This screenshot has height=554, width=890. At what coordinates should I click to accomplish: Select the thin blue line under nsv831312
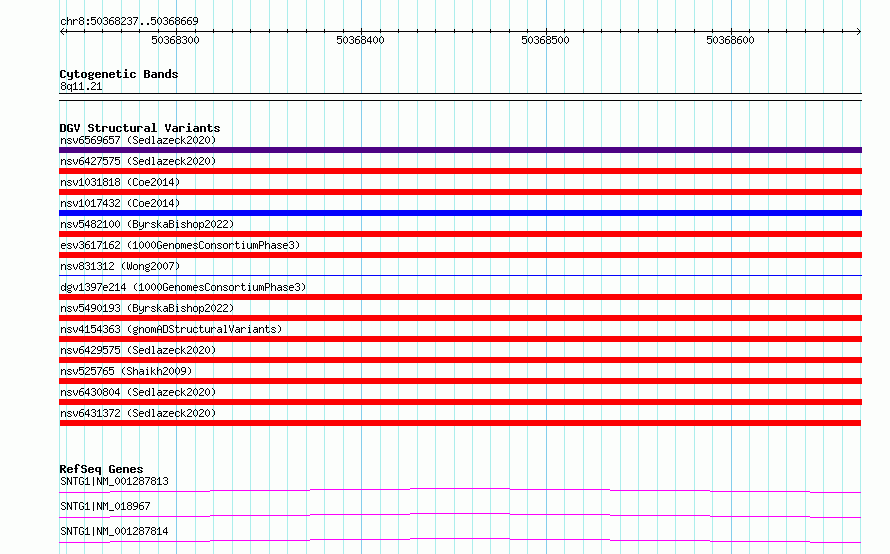click(x=460, y=275)
